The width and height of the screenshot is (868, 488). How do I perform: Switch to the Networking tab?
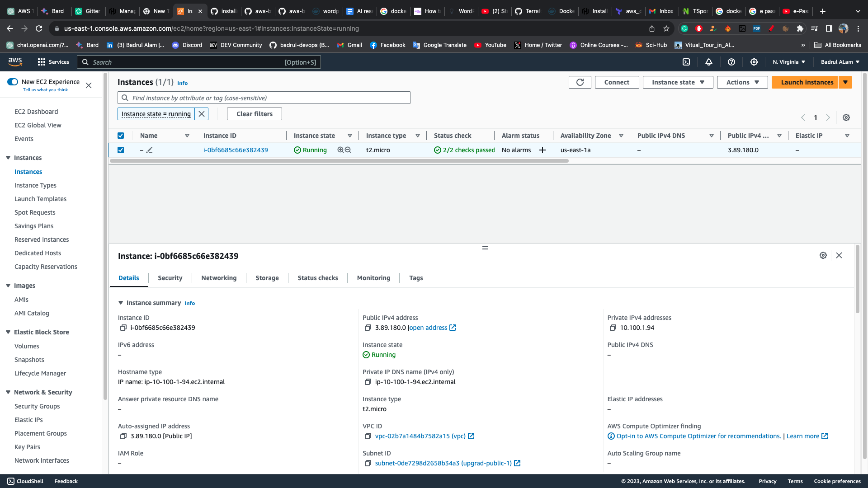(x=219, y=278)
